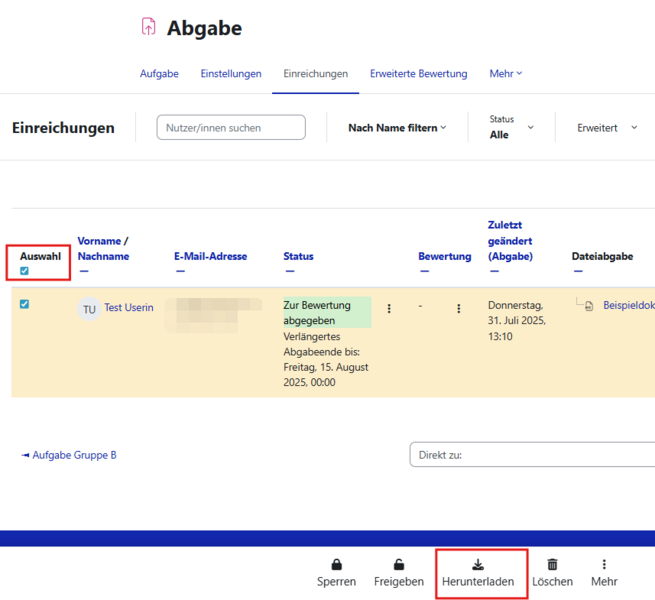Open the Erweiterte Bewertung tab

[x=418, y=74]
